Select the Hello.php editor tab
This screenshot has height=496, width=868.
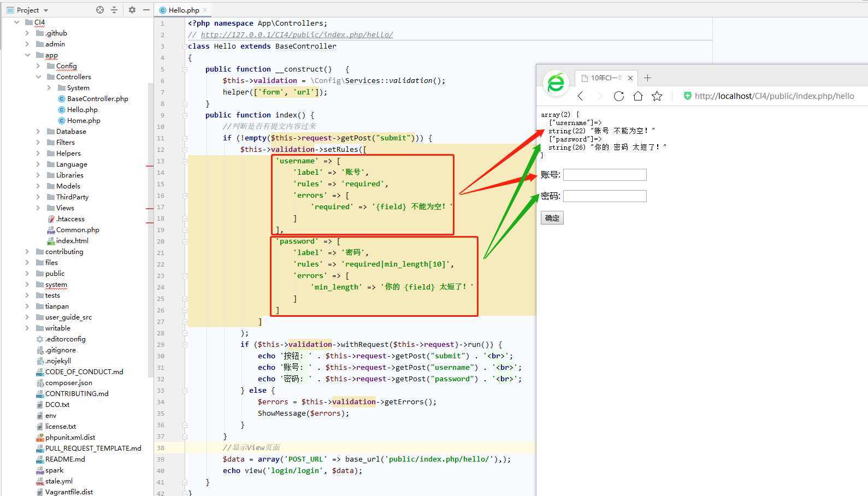(x=184, y=10)
